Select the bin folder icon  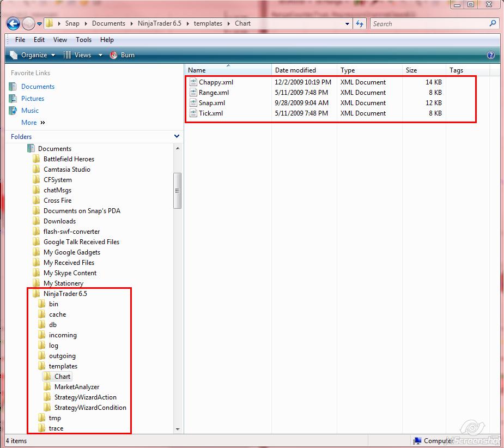click(x=42, y=304)
